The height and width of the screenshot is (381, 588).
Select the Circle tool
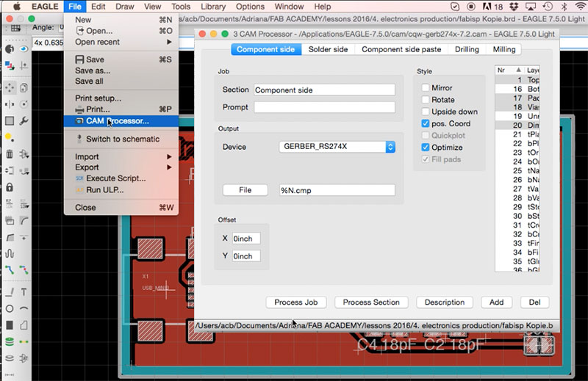click(10, 309)
